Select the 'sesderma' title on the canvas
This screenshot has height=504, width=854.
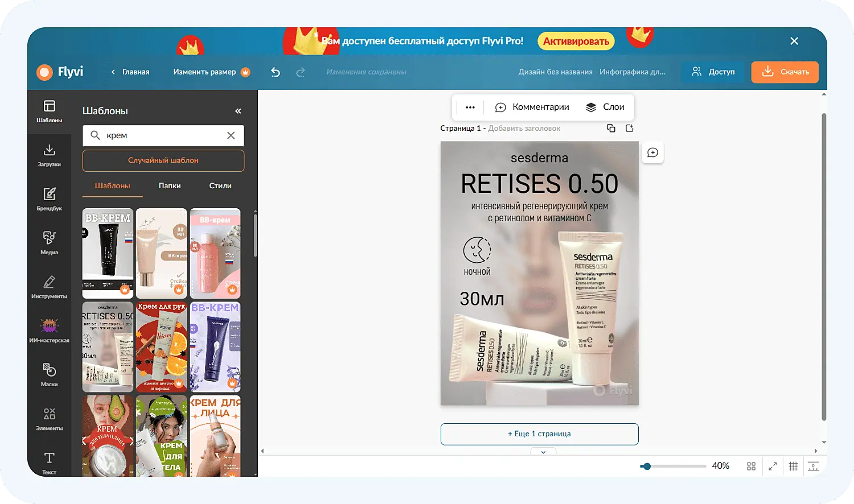[539, 158]
